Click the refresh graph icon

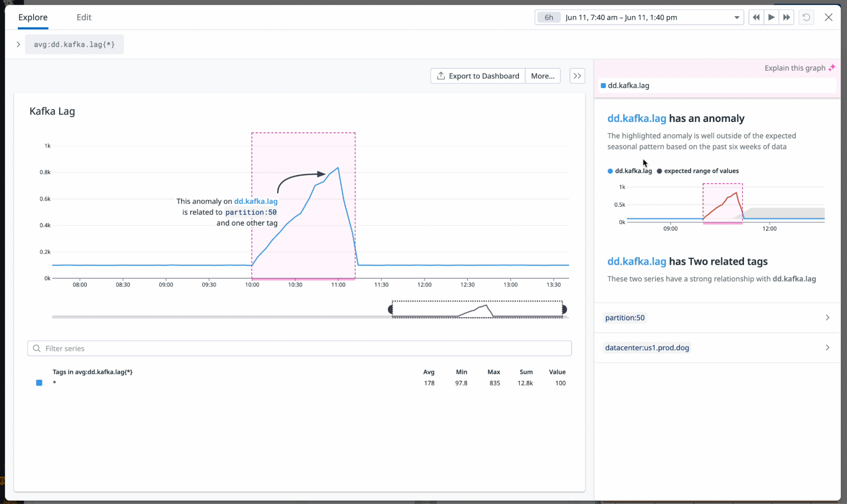(x=806, y=17)
